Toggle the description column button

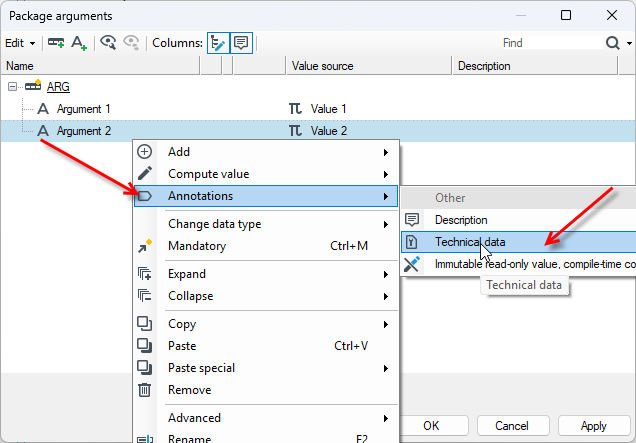[241, 43]
